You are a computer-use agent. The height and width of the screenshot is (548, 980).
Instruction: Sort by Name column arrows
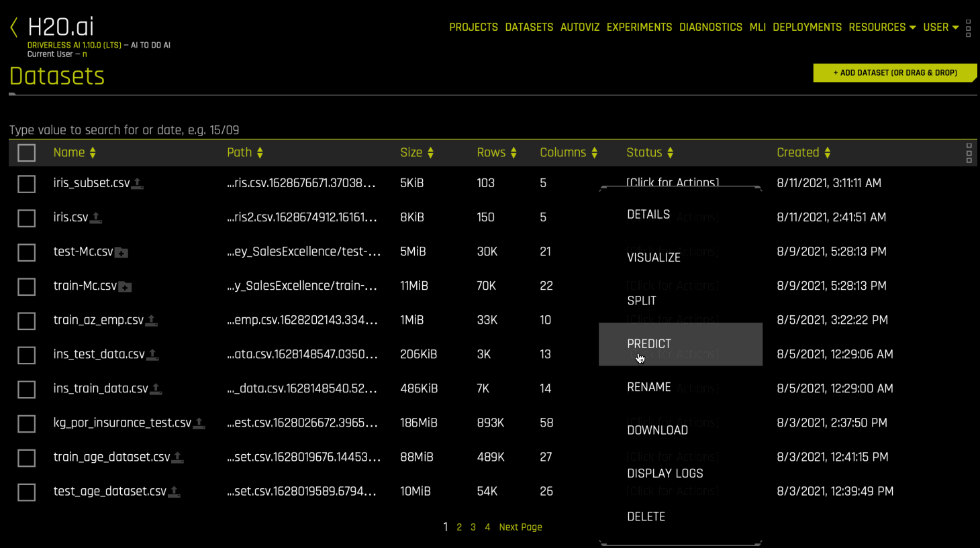pos(93,153)
